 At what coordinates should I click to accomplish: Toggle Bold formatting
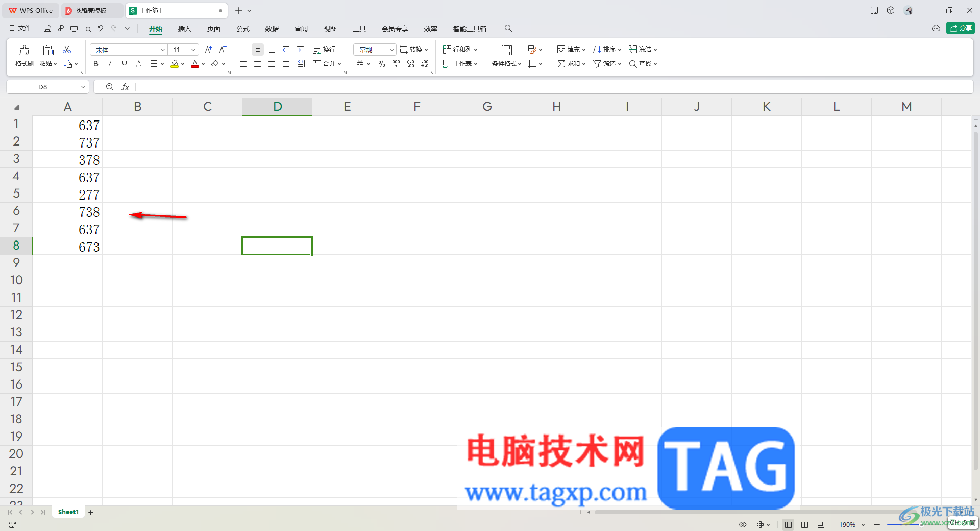click(x=95, y=64)
